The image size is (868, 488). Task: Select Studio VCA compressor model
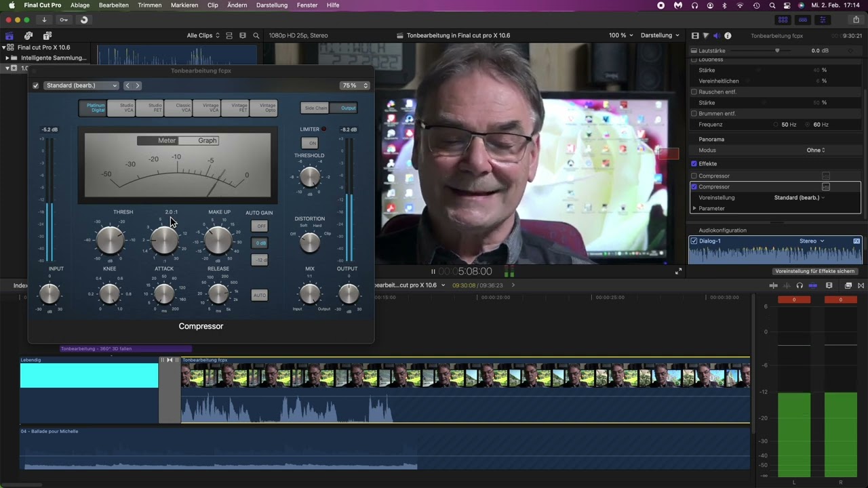(122, 108)
